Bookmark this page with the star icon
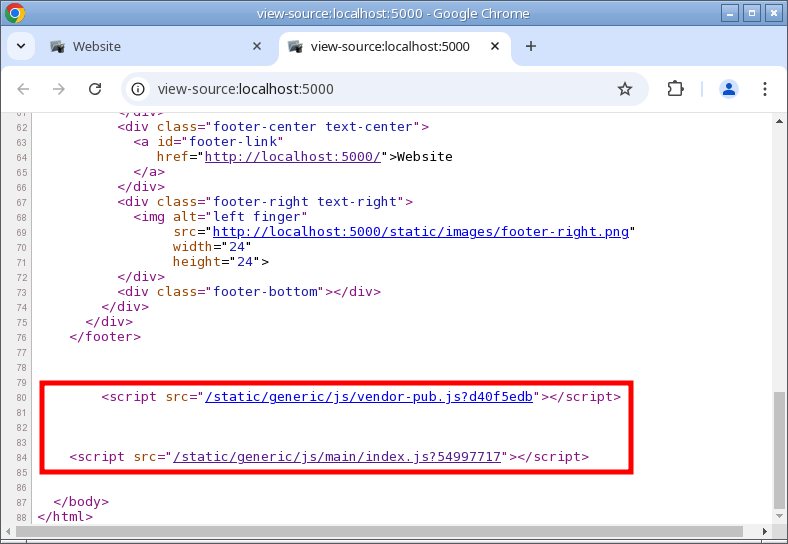Image resolution: width=788 pixels, height=544 pixels. pos(625,89)
